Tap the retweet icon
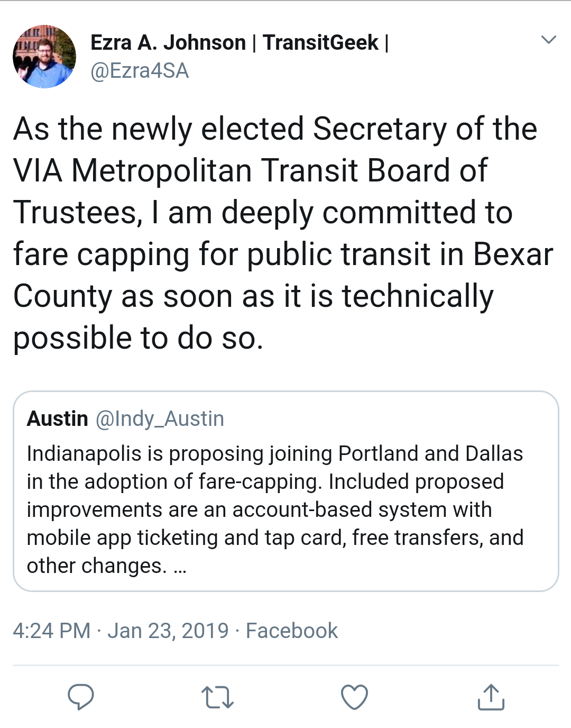 coord(217,697)
